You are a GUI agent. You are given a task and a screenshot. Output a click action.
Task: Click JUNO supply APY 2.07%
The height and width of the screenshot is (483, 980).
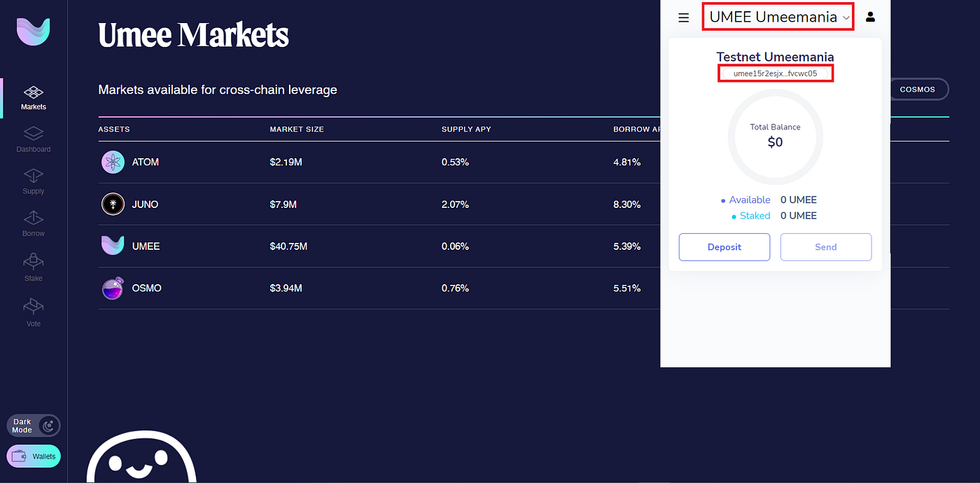455,204
